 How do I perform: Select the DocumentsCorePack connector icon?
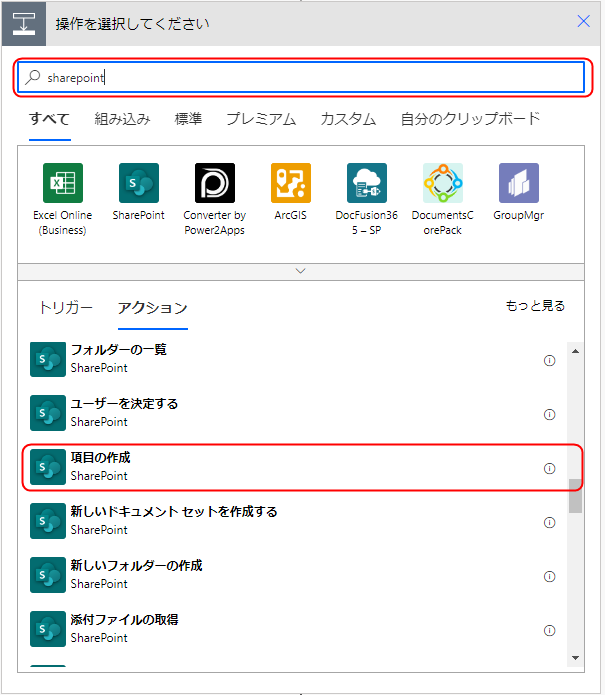[443, 183]
